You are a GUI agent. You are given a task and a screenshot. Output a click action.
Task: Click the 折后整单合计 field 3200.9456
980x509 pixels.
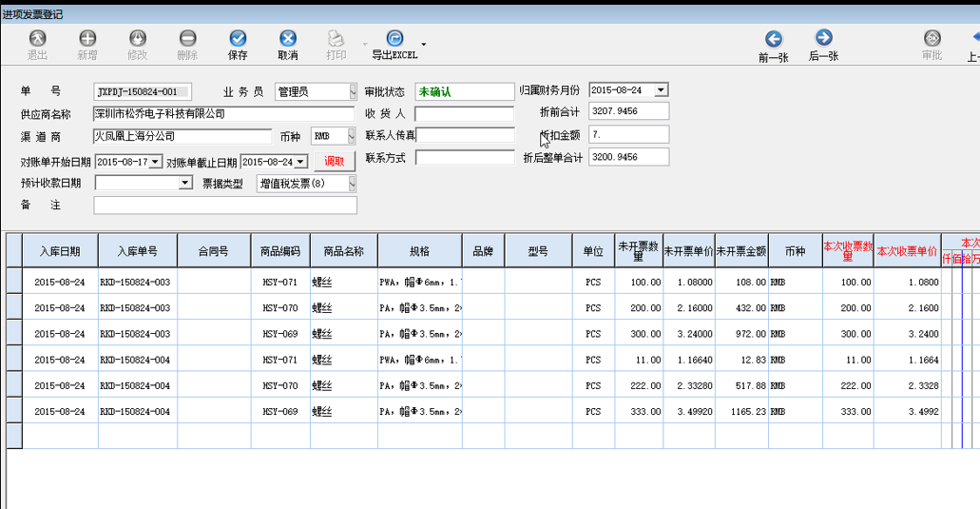628,157
